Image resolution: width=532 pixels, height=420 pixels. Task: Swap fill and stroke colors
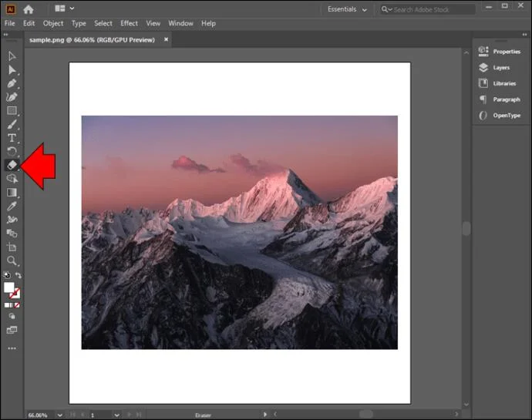tap(19, 275)
